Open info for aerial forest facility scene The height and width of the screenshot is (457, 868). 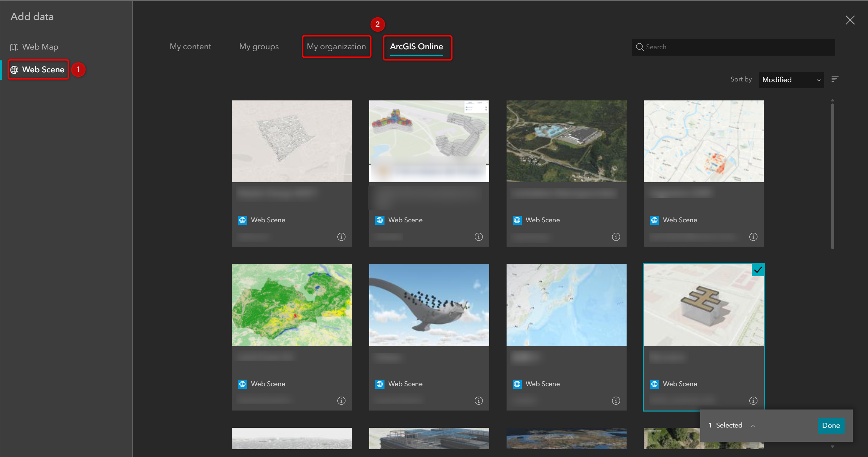click(616, 237)
